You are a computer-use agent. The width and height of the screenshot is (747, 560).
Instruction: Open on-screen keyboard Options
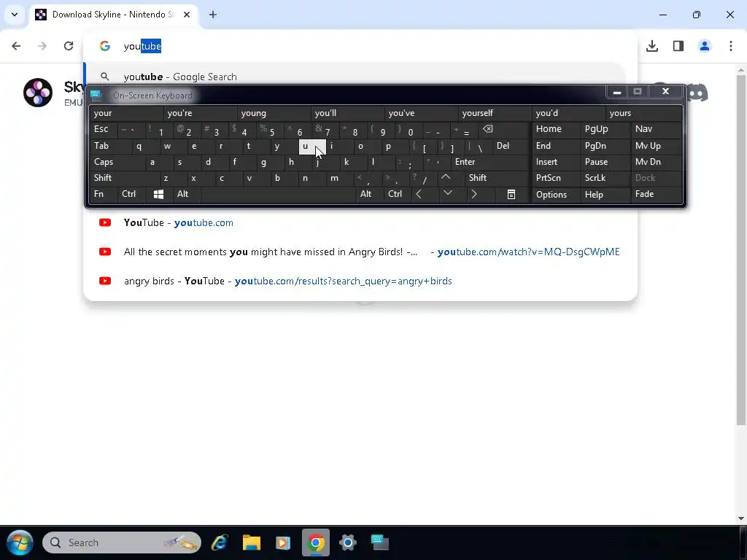(556, 194)
